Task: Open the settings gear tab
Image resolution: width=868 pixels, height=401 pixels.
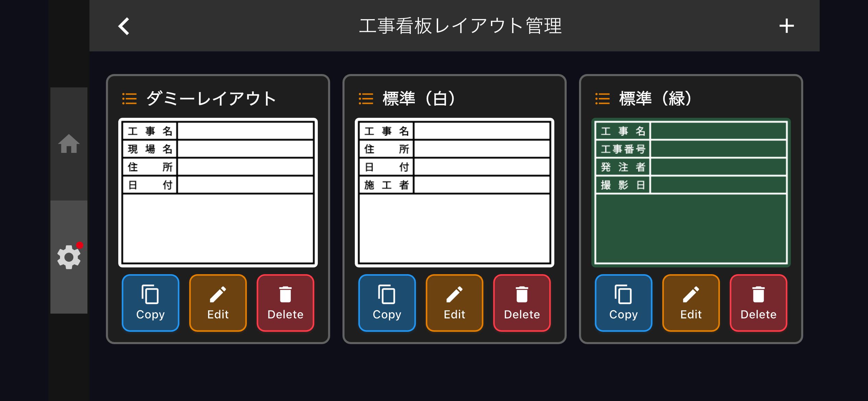Action: (x=69, y=257)
